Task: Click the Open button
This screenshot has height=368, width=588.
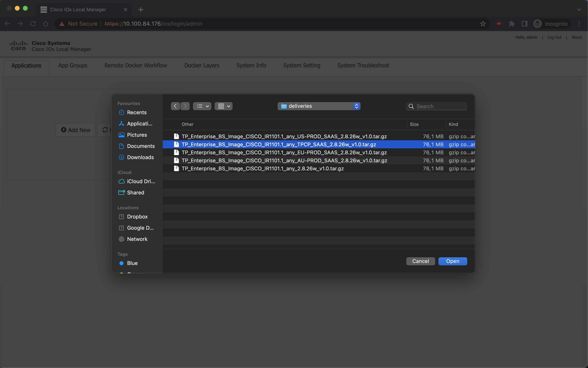Action: (x=452, y=261)
